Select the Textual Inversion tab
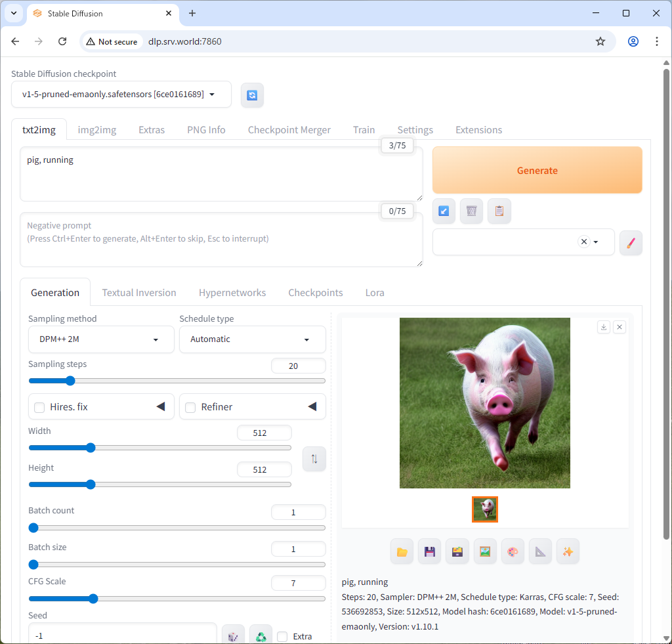 click(139, 293)
